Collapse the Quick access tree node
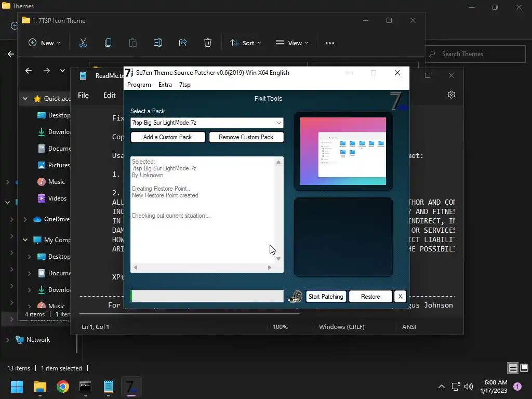The height and width of the screenshot is (399, 532). pos(25,99)
